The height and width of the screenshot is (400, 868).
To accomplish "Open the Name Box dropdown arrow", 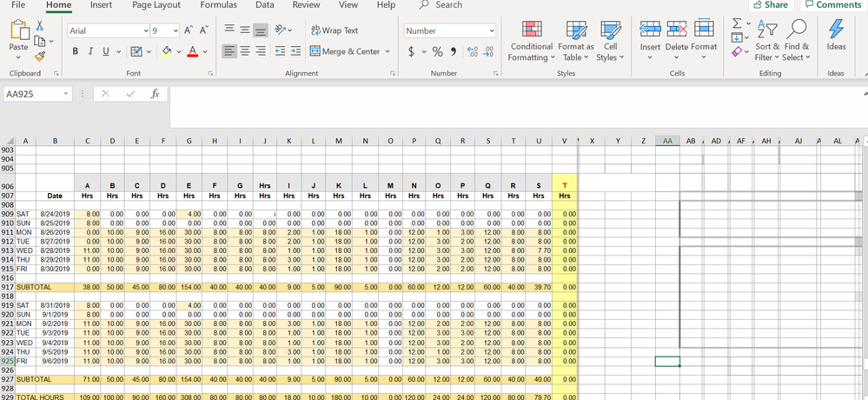I will (66, 94).
